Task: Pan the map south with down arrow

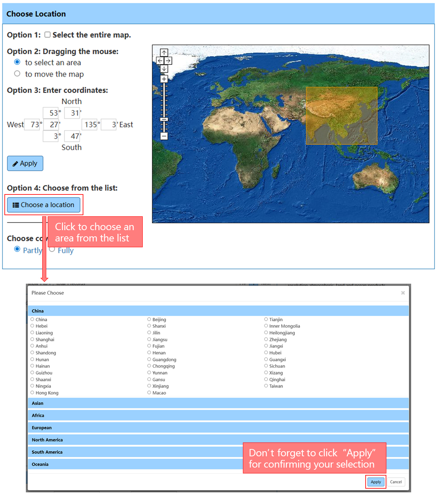Action: pyautogui.click(x=164, y=68)
